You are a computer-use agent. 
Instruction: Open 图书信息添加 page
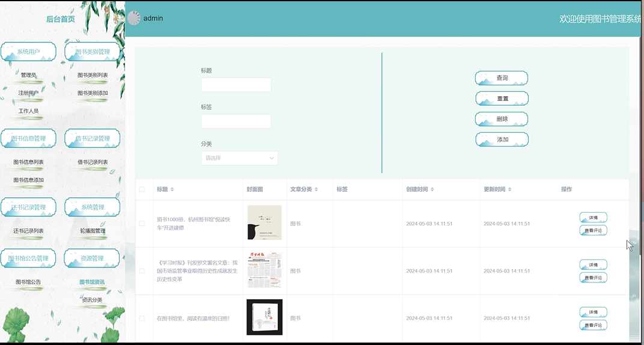point(28,180)
